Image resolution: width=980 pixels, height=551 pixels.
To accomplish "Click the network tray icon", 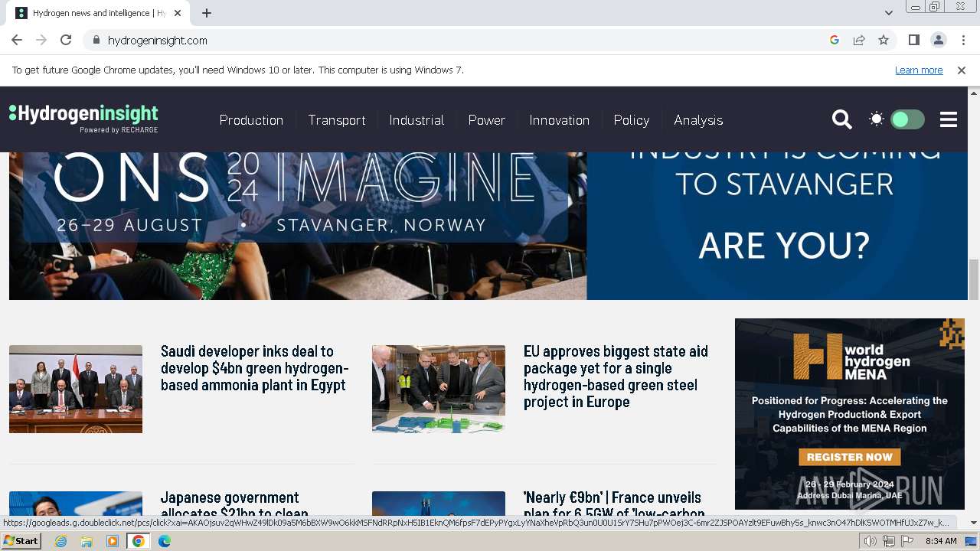I will [x=889, y=541].
